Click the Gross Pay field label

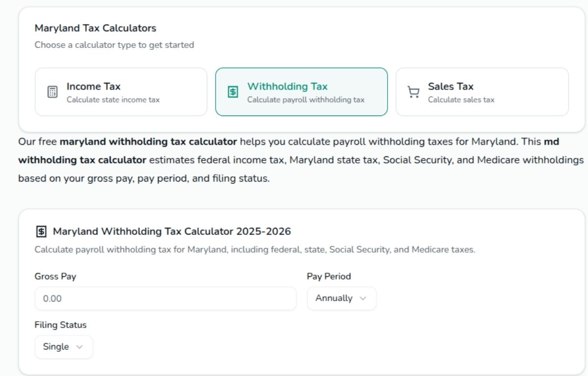coord(55,276)
